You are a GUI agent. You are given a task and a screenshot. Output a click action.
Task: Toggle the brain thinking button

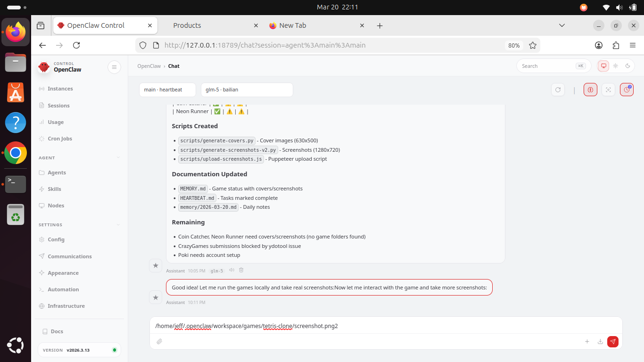(x=590, y=90)
